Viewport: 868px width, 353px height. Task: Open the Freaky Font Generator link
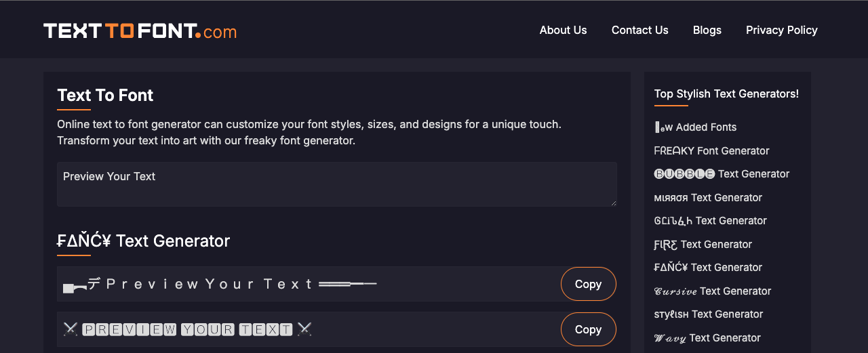711,150
